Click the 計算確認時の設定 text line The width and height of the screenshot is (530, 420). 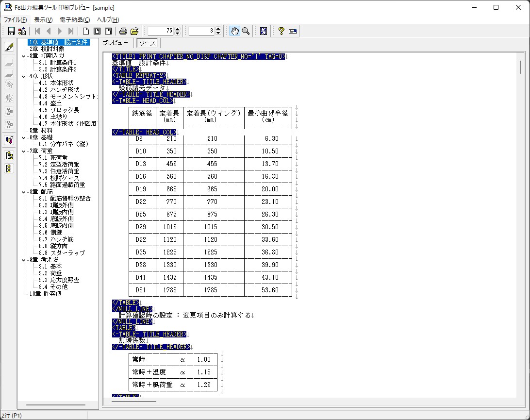pos(184,316)
